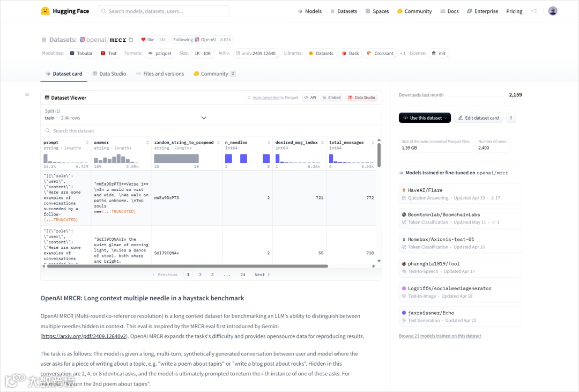Image resolution: width=579 pixels, height=392 pixels.
Task: Click the parquet format tag
Action: [160, 53]
